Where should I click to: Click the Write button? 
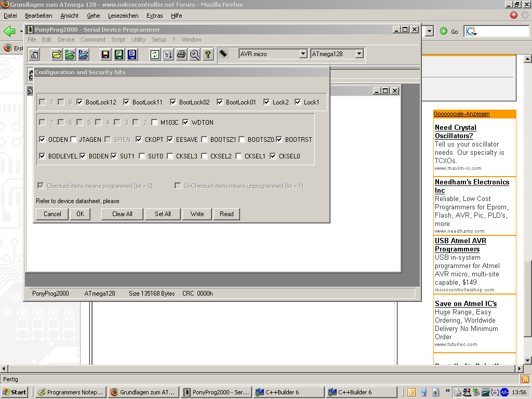[x=197, y=214]
